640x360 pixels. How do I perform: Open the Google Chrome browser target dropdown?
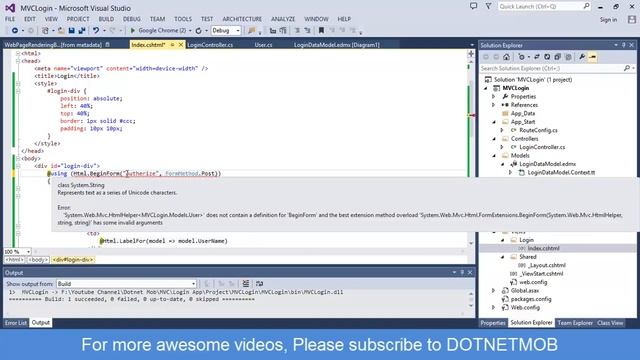pyautogui.click(x=190, y=31)
